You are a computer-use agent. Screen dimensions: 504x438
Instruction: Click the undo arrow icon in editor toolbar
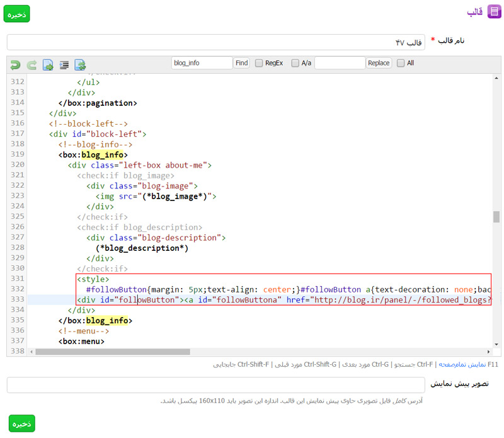pyautogui.click(x=15, y=65)
